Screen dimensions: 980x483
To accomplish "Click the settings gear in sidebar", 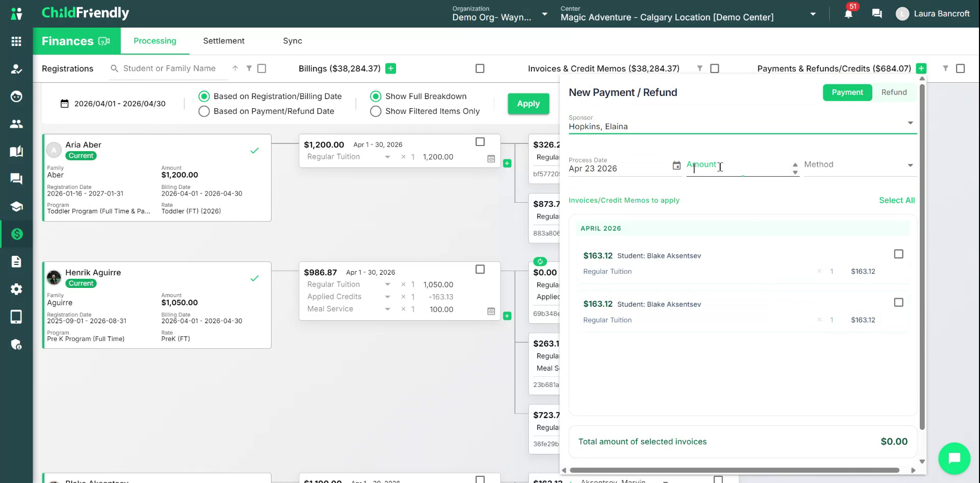I will pos(16,289).
